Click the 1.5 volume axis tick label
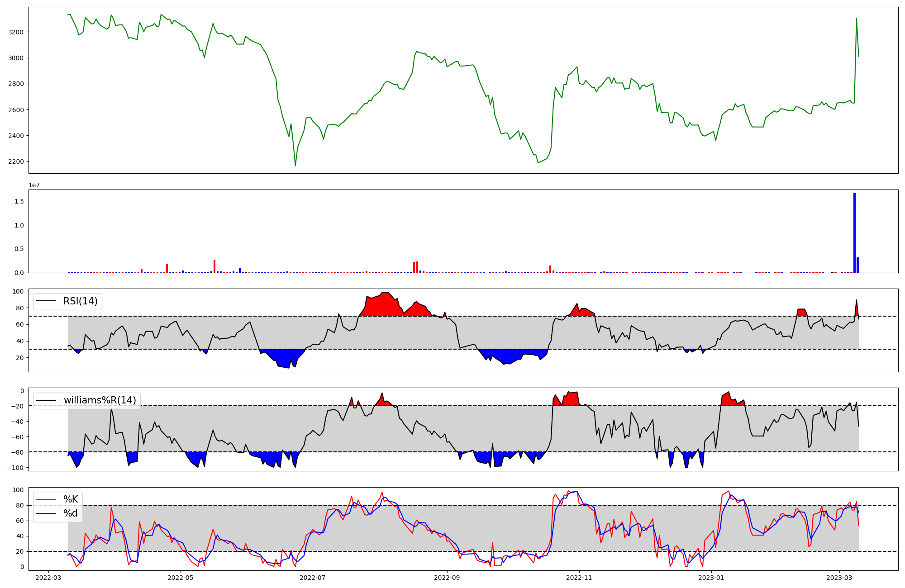 pyautogui.click(x=20, y=201)
